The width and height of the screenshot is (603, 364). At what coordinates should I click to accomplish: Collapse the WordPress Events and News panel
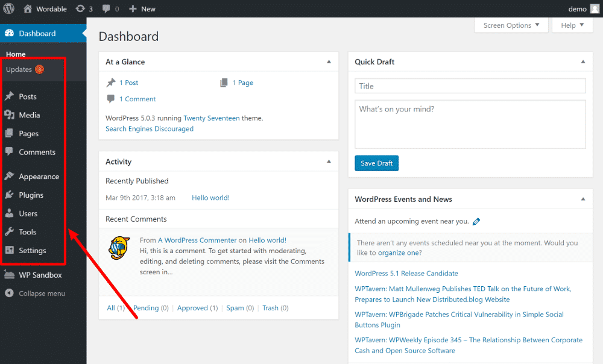pos(583,199)
